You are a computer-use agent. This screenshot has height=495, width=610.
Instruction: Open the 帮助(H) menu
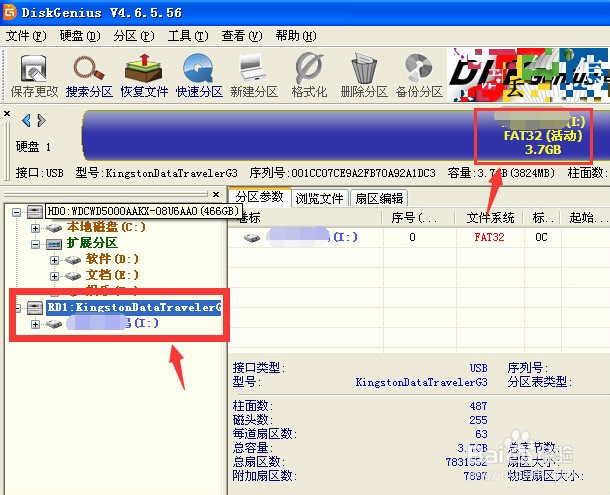pos(296,36)
